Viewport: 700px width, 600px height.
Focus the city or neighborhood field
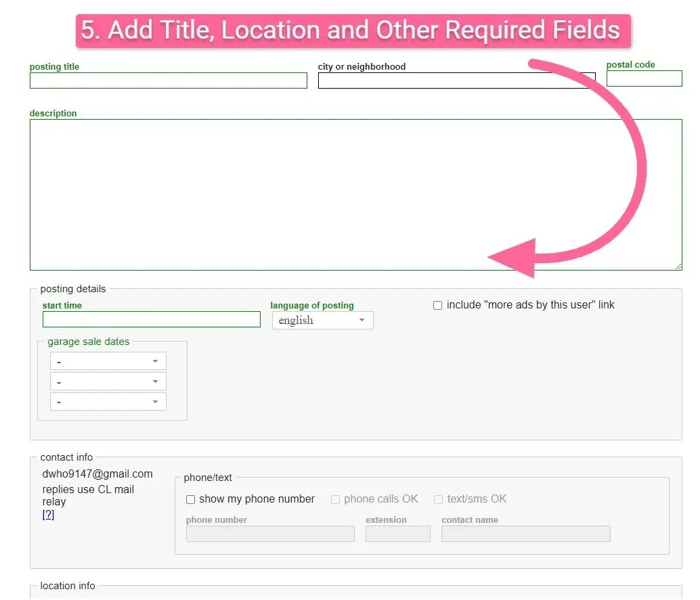pos(457,80)
